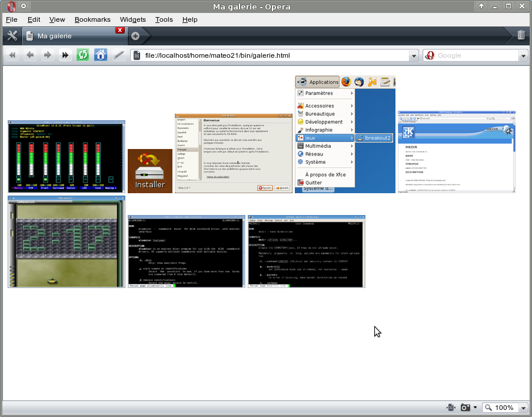Open the Bookmarks menu

pos(92,19)
